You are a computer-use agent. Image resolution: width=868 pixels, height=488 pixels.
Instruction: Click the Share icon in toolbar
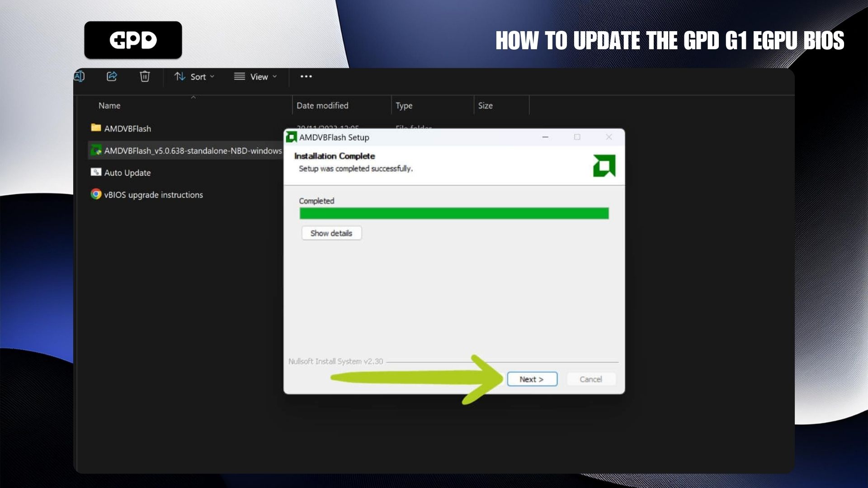112,76
